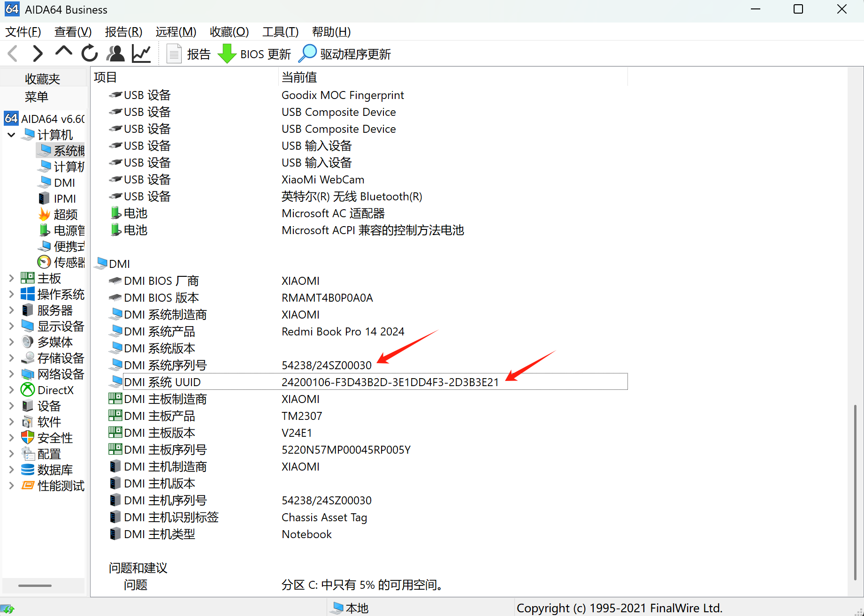
Task: Switch to the 菜单 tab
Action: point(37,97)
